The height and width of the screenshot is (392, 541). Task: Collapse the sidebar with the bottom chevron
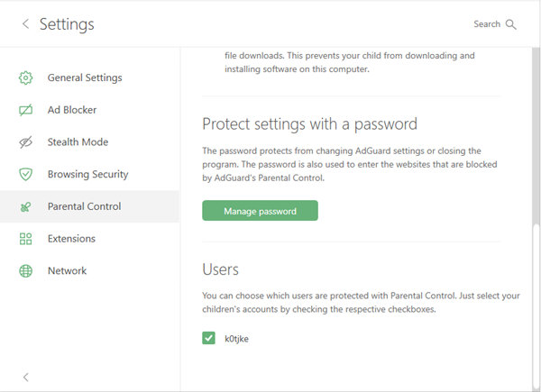click(x=25, y=378)
